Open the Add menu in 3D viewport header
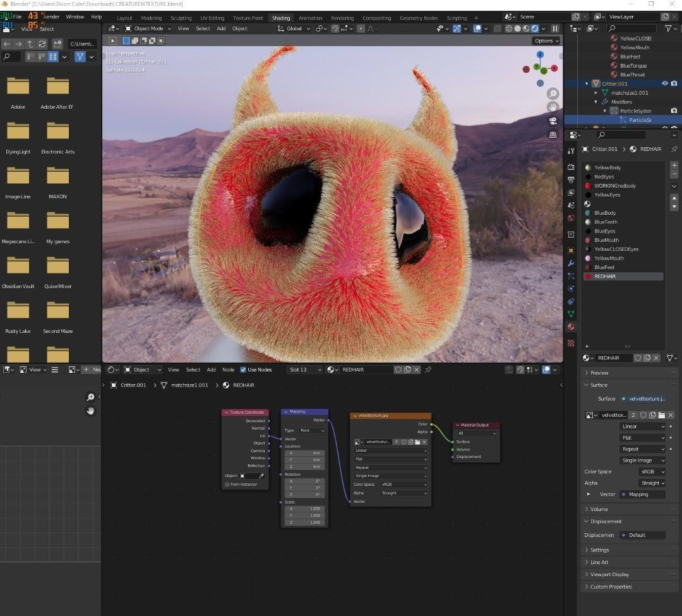This screenshot has height=616, width=682. click(221, 28)
